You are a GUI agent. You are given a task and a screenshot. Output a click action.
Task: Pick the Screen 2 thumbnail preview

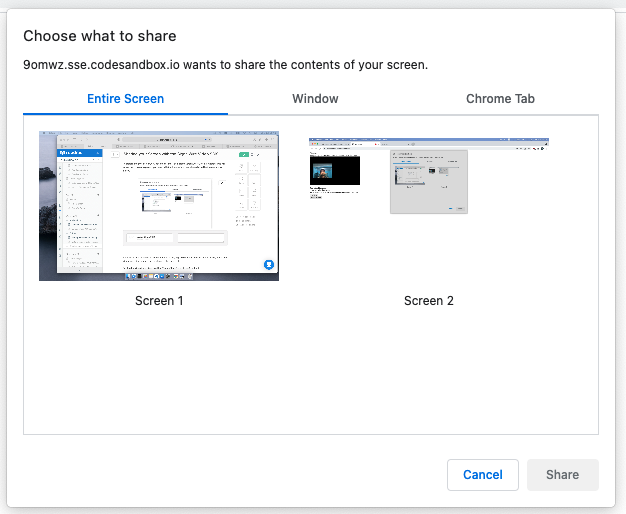tap(429, 175)
